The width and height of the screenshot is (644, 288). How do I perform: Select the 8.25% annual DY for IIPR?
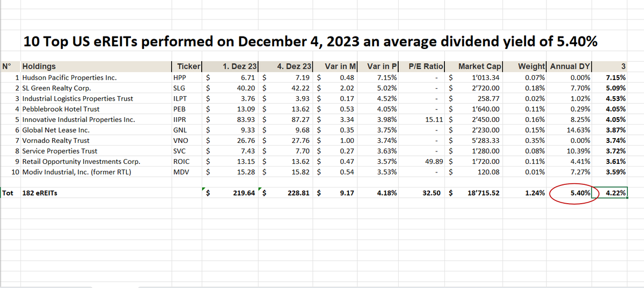click(x=581, y=119)
